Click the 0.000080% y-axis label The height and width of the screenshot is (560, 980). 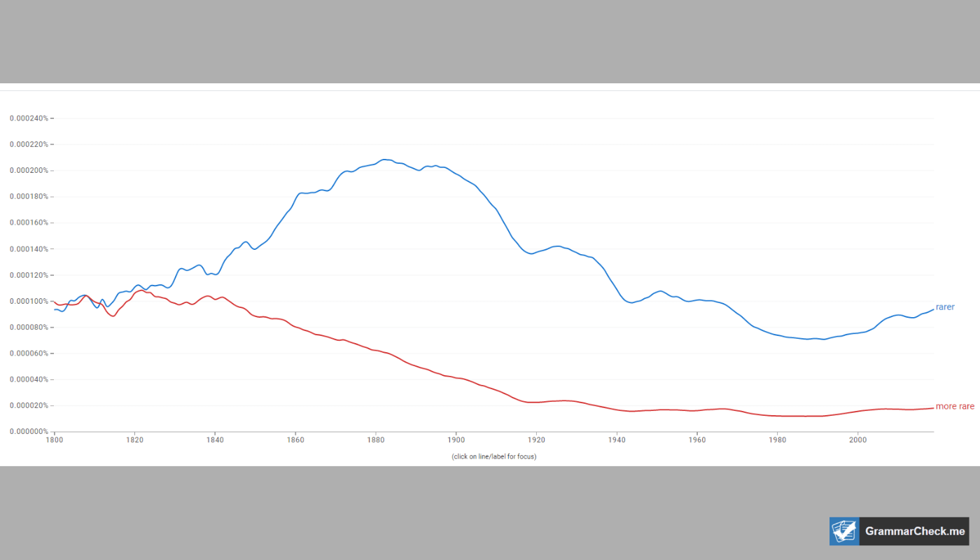(x=29, y=328)
